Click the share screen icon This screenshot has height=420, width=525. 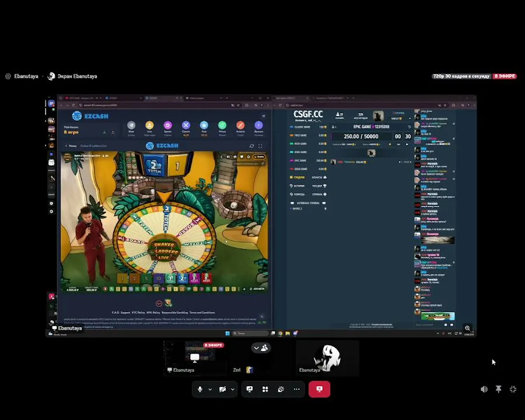coord(250,389)
